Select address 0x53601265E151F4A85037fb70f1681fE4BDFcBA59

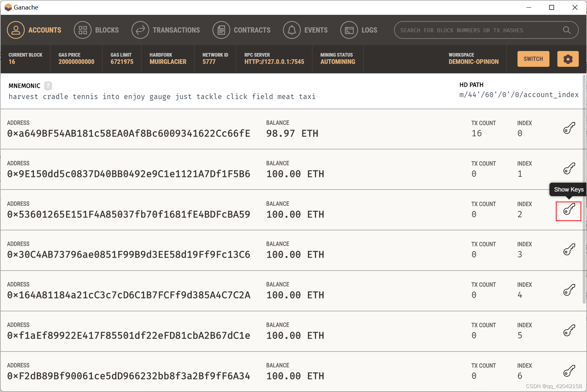[129, 214]
